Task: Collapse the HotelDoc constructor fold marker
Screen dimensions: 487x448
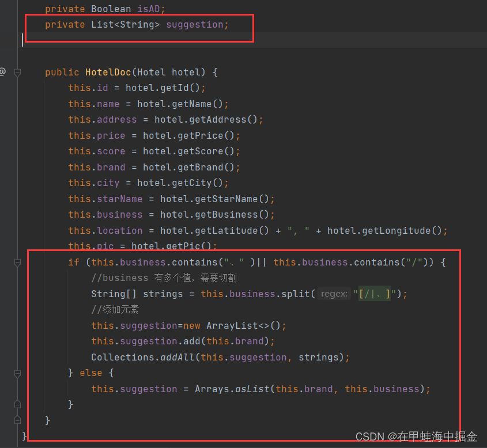Action: (17, 73)
